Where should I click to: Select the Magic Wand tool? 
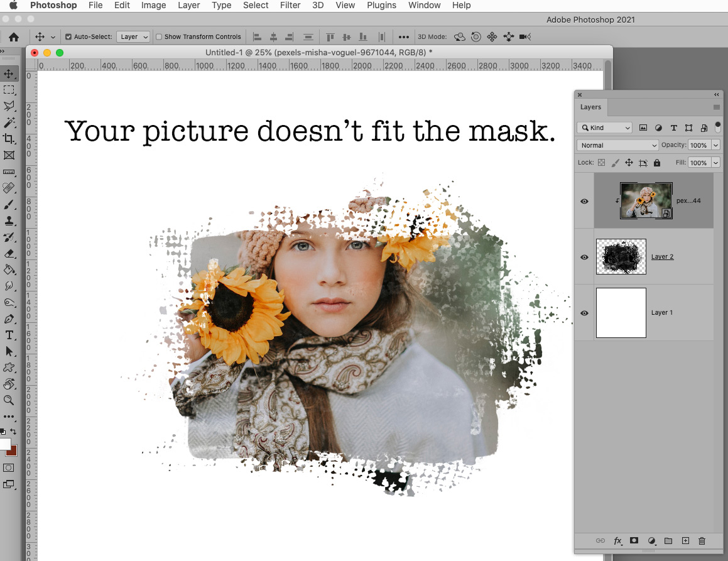9,123
